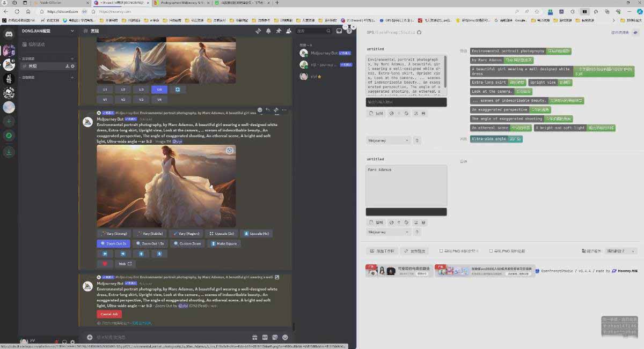Click the red heart favorite button
The width and height of the screenshot is (644, 349).
coord(105,264)
